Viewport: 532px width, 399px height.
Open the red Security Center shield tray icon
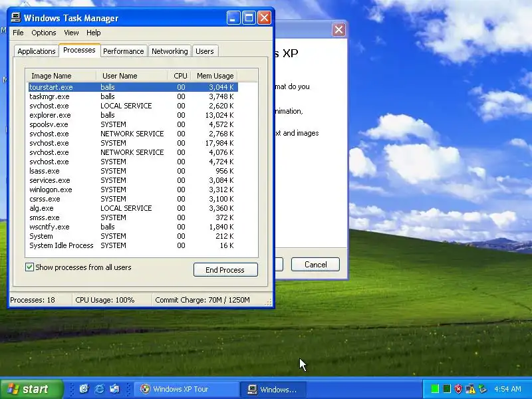point(458,389)
